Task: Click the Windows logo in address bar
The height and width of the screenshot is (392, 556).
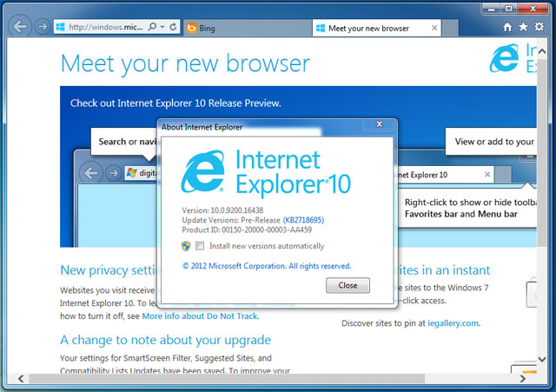Action: 60,27
